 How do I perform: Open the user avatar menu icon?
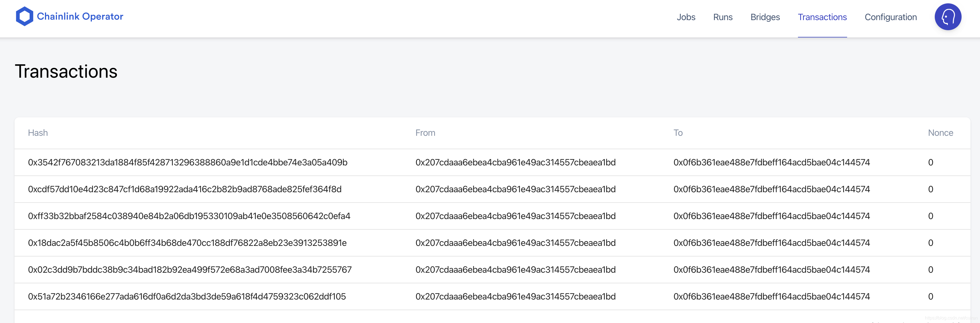pos(948,17)
